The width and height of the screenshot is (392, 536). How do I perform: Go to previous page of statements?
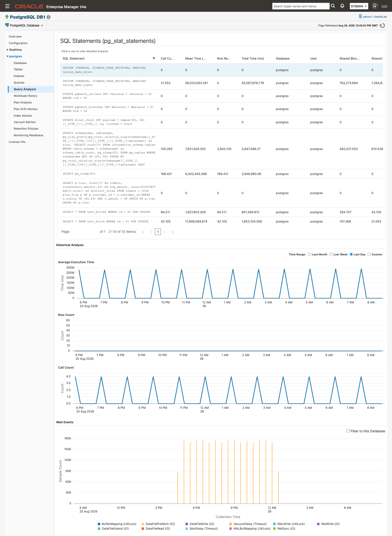coord(151,232)
